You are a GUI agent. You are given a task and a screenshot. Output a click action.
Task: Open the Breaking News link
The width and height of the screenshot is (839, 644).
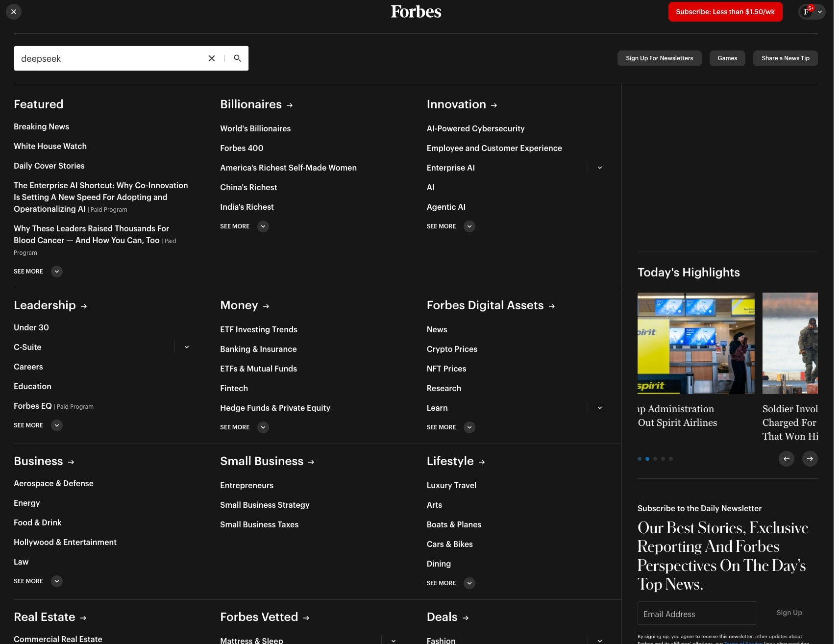41,126
